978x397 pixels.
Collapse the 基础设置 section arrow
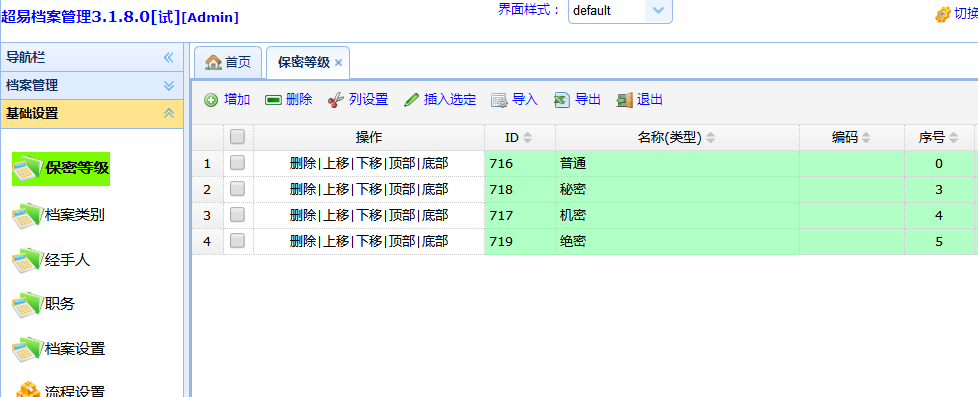tap(168, 113)
